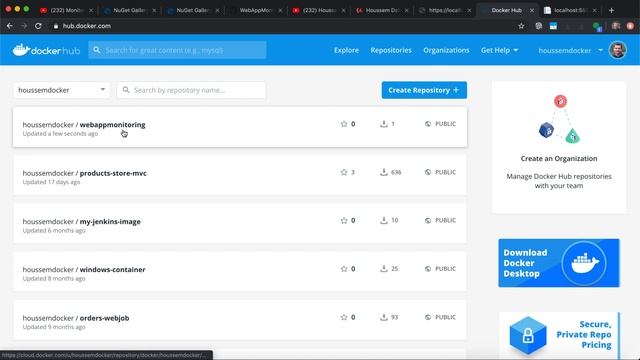This screenshot has width=640, height=360.
Task: Switch to first NuGet Gallery browser tab
Action: tap(129, 10)
